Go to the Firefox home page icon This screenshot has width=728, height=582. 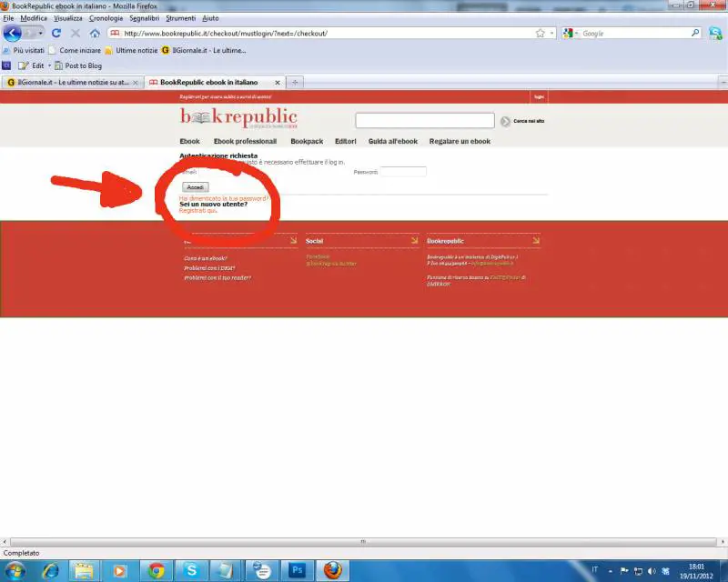click(x=95, y=34)
